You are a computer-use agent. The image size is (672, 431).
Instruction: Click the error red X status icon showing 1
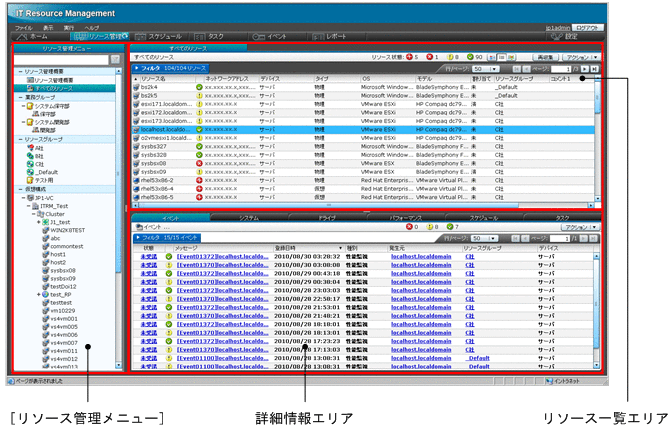coord(429,57)
